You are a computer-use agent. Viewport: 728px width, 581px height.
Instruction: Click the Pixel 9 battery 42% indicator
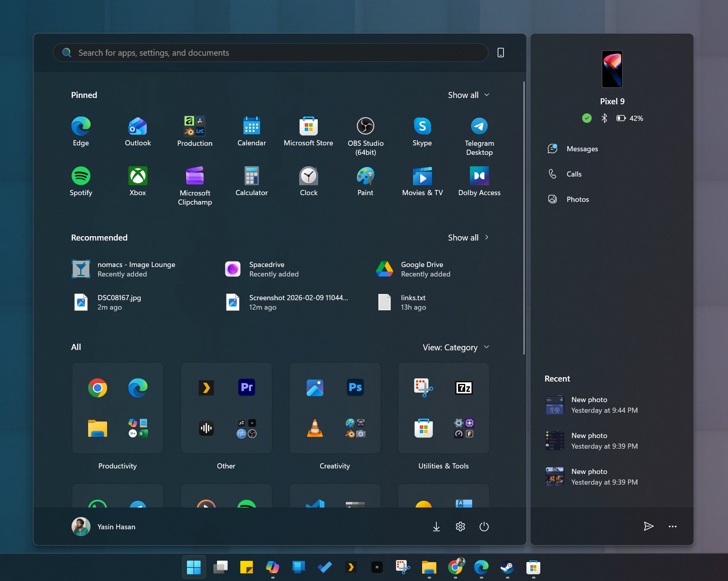coord(630,118)
